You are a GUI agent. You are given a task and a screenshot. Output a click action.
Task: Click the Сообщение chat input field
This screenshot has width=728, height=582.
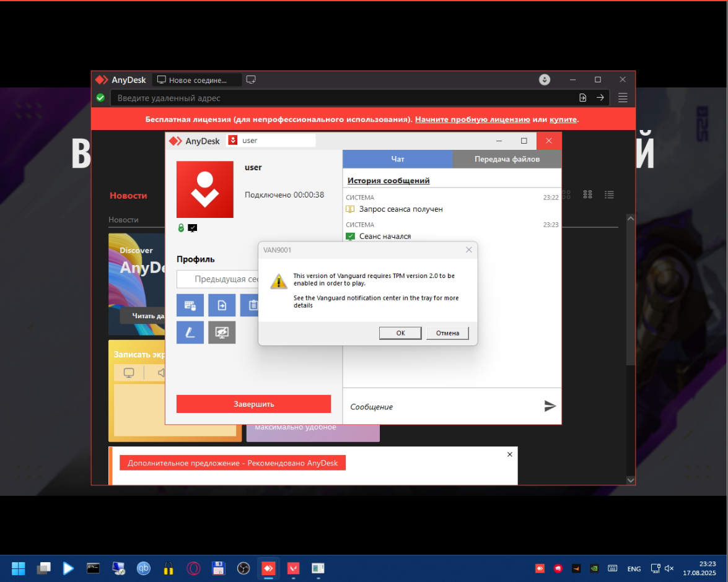pyautogui.click(x=441, y=407)
